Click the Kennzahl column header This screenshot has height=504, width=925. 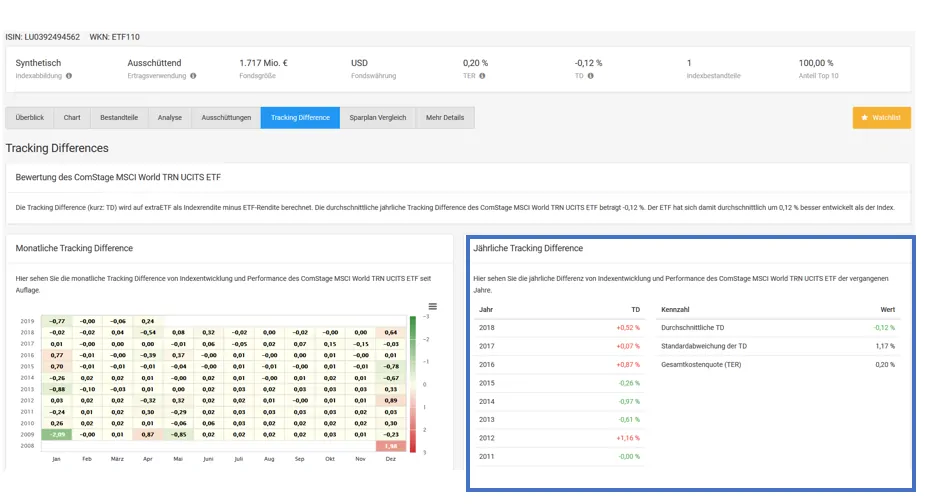coord(675,310)
